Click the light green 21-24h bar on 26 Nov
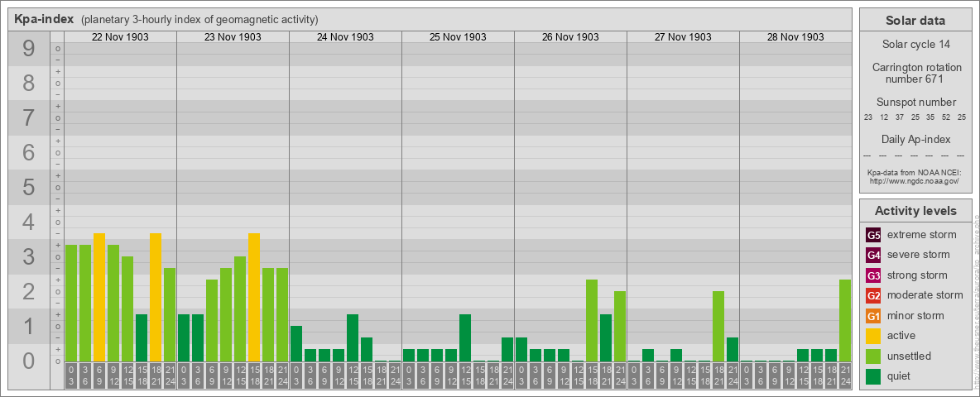This screenshot has width=980, height=397. 619,326
